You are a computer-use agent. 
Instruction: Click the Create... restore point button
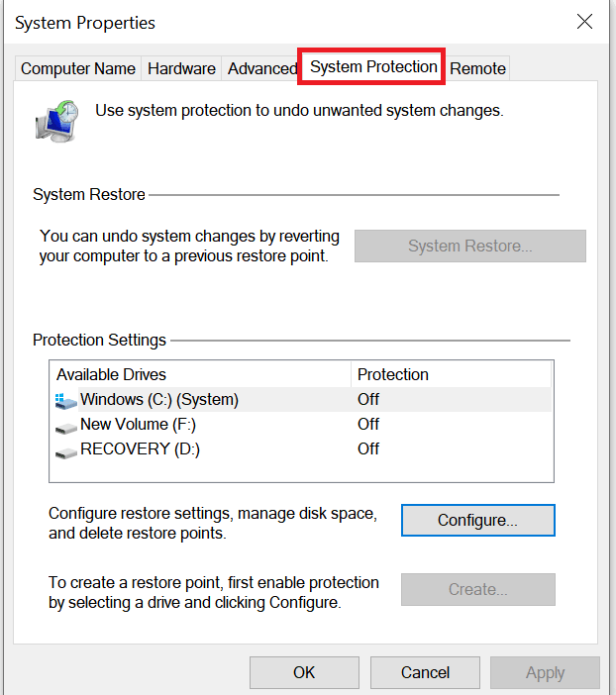(x=477, y=589)
